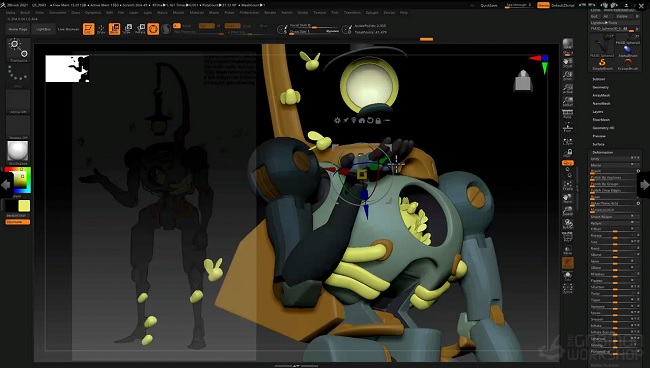Select the EraserBrush tool thumbnail

point(628,63)
